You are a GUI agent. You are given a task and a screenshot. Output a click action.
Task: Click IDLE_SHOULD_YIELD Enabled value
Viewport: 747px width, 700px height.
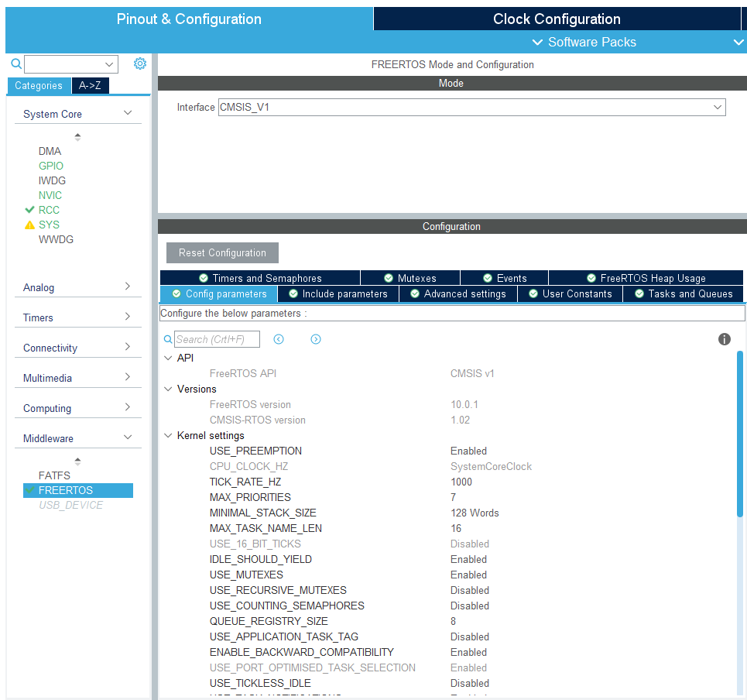[469, 559]
